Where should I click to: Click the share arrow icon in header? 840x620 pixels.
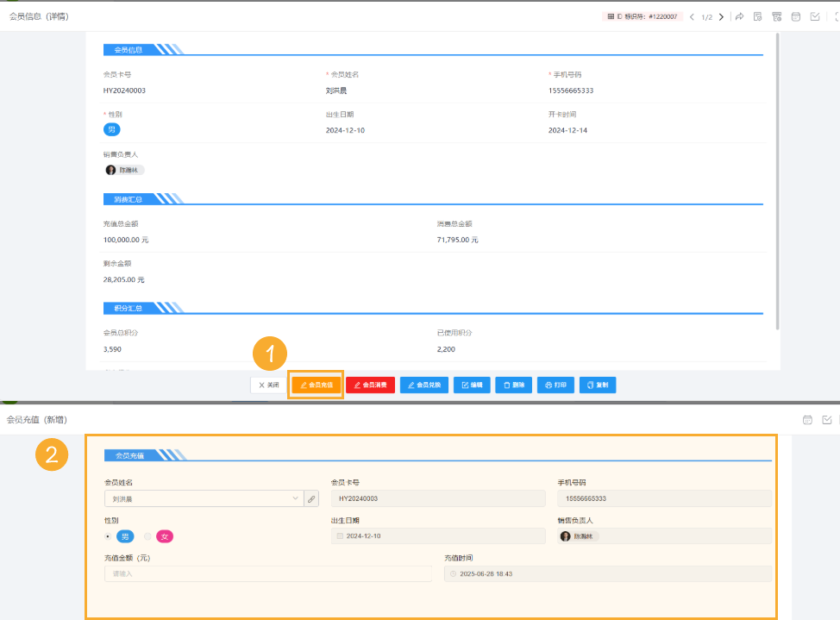tap(739, 16)
